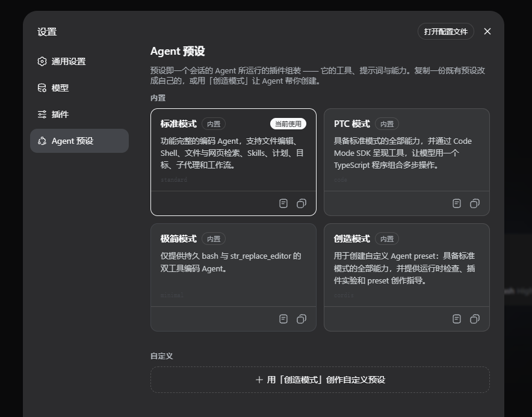Open details icon on 创造模式 card
Image resolution: width=532 pixels, height=417 pixels.
(x=457, y=319)
